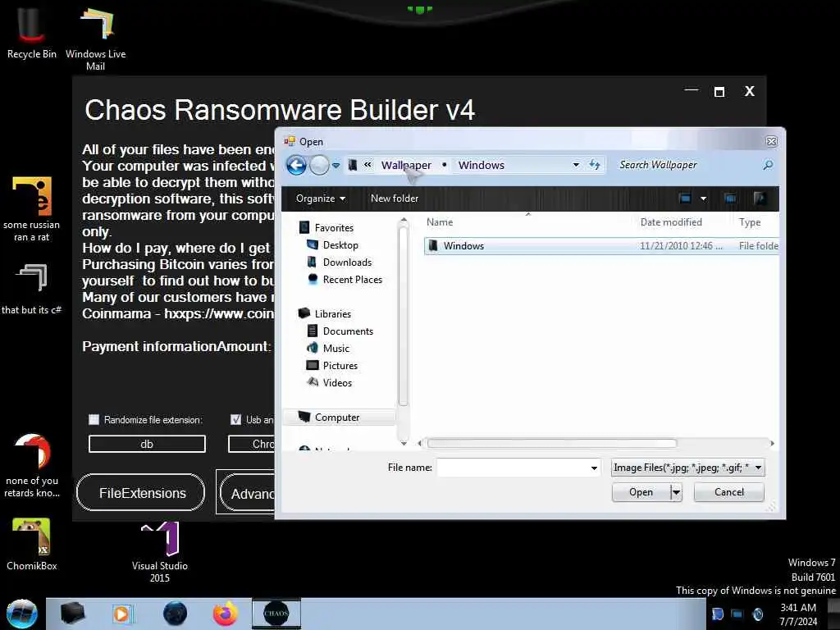Select Pictures library
Image resolution: width=840 pixels, height=630 pixels.
coord(332,365)
